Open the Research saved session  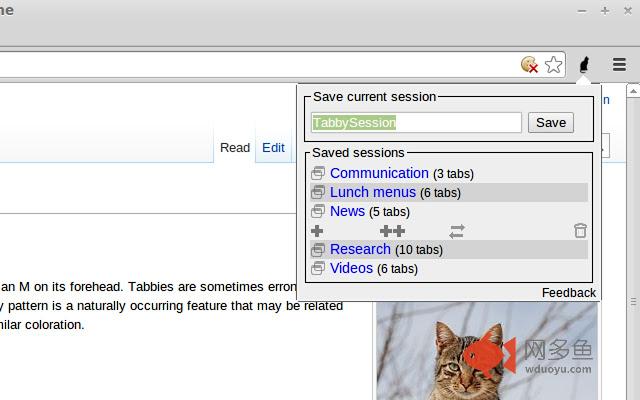coord(360,249)
